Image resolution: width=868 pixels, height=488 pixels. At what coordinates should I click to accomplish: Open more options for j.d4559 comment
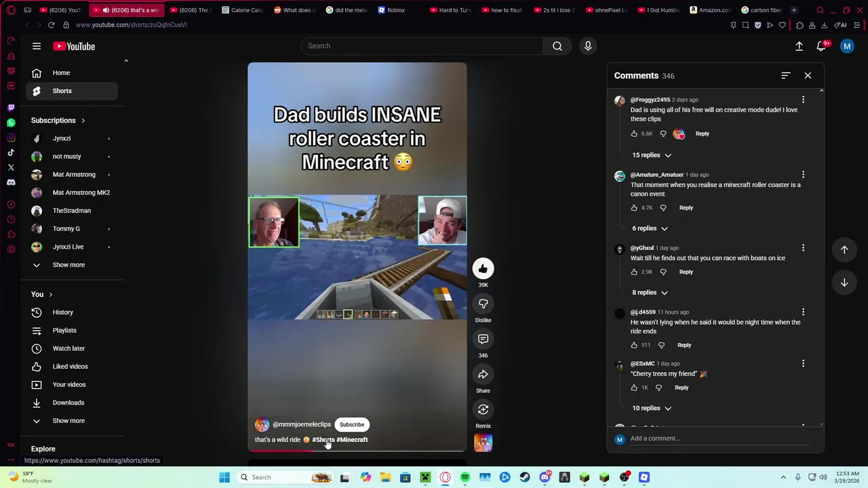(803, 312)
